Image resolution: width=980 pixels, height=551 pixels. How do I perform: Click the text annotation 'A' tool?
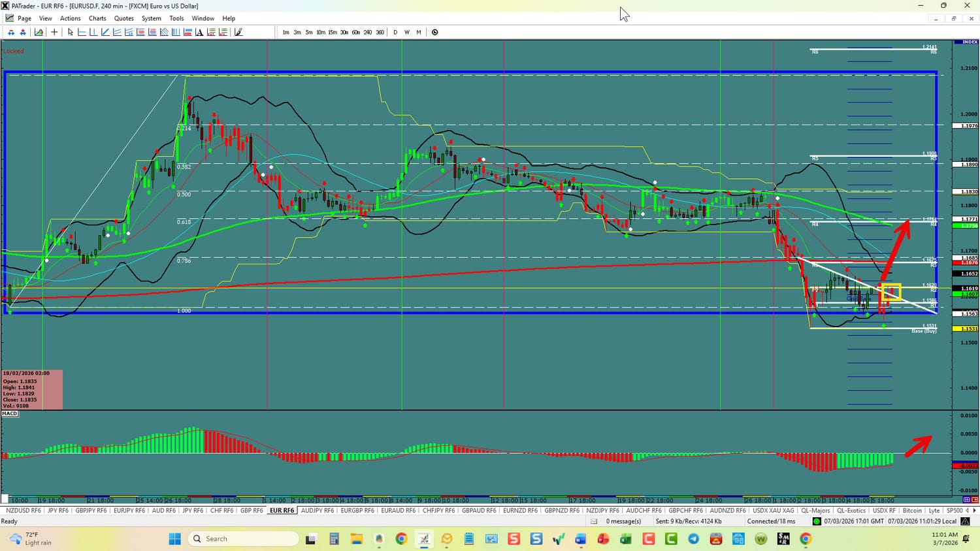pyautogui.click(x=199, y=32)
